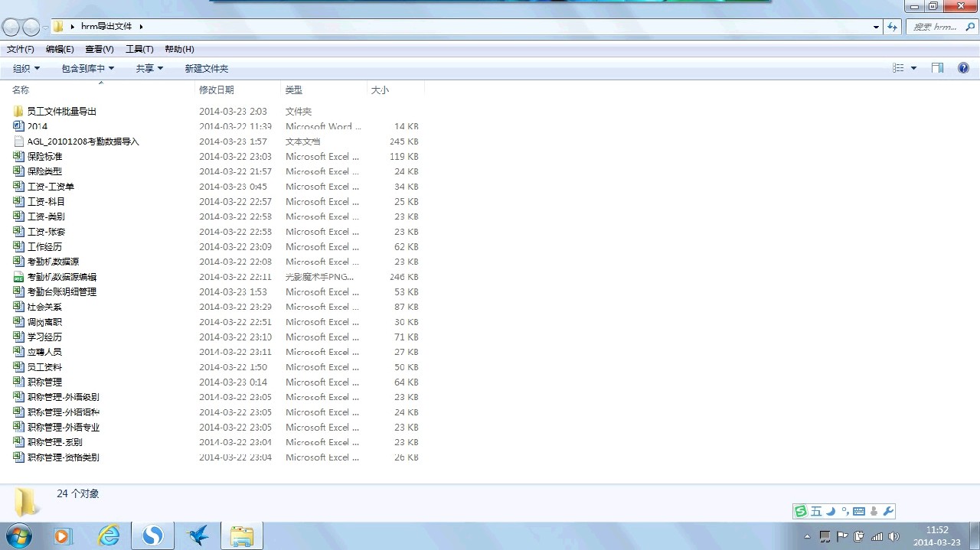This screenshot has width=980, height=550.
Task: Click the 新建文件夹 button
Action: 206,69
